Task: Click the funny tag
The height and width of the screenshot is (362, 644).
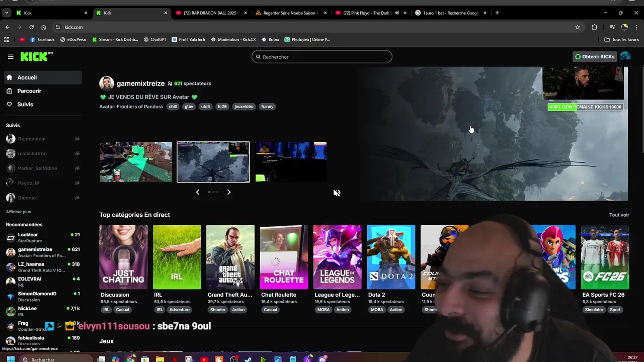Action: 267,107
